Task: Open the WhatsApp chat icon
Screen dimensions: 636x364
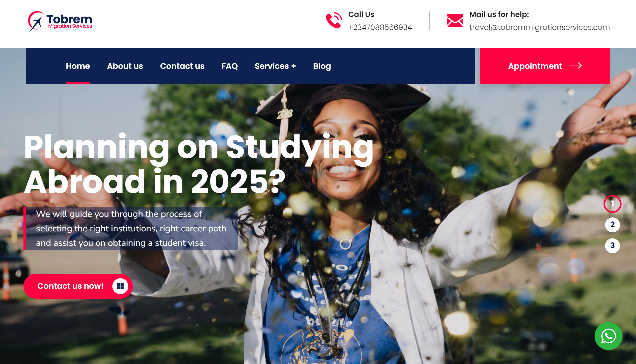Action: tap(608, 336)
